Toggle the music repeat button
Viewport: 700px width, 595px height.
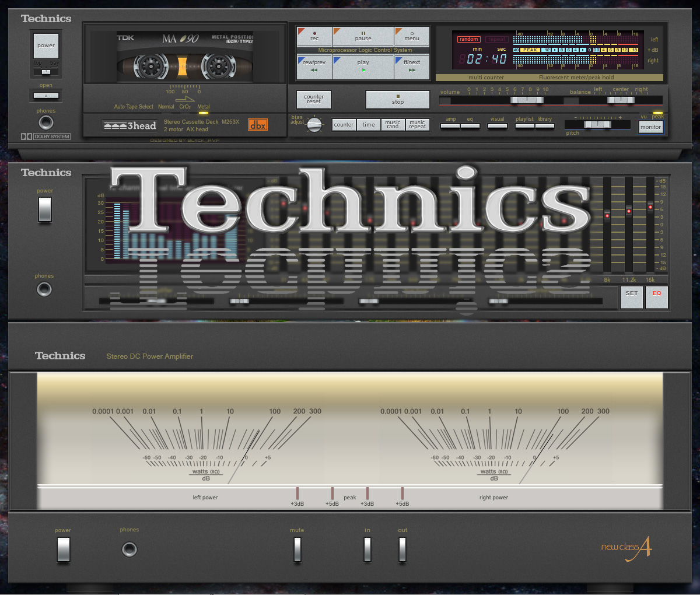418,124
